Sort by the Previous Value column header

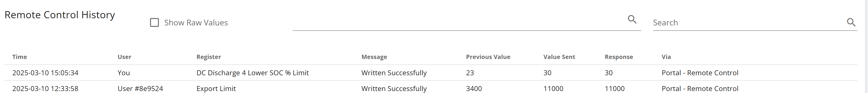click(488, 57)
